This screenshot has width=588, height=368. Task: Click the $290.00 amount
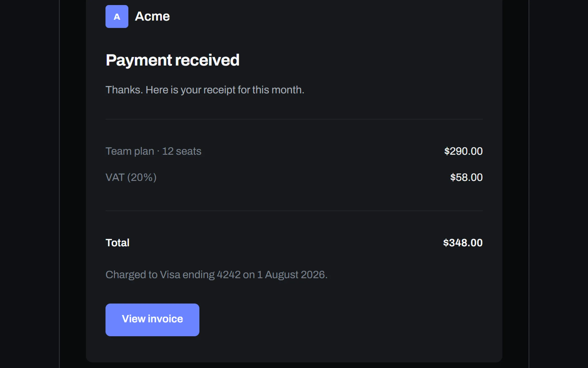[x=463, y=151]
